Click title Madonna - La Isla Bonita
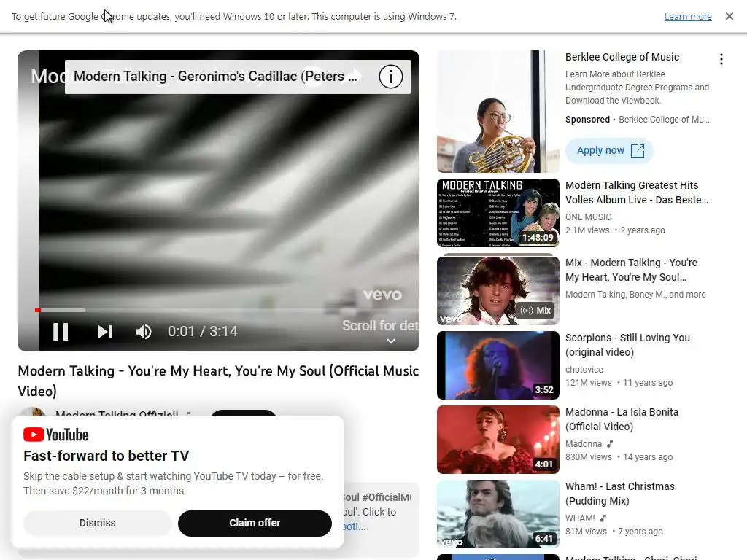Screen dimensions: 747x560 point(622,419)
